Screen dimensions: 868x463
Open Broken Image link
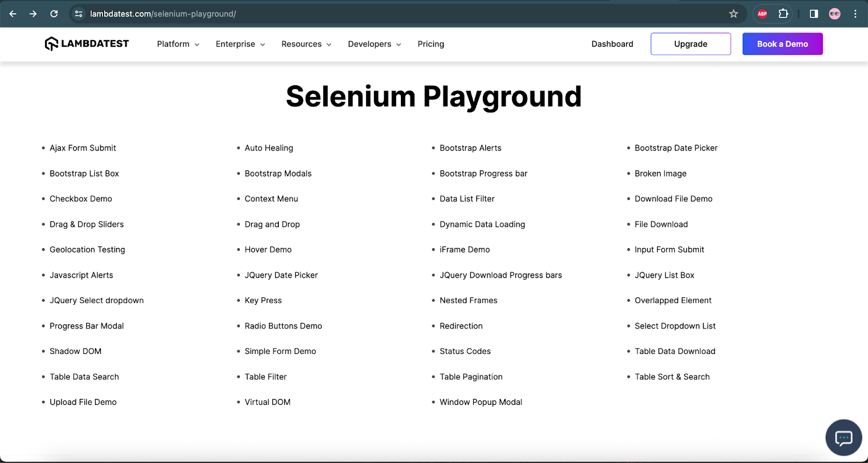(660, 173)
